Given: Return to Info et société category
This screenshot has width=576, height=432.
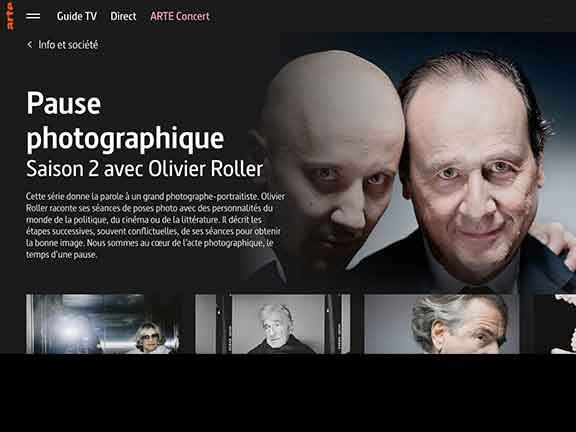Looking at the screenshot, I should click(x=68, y=45).
